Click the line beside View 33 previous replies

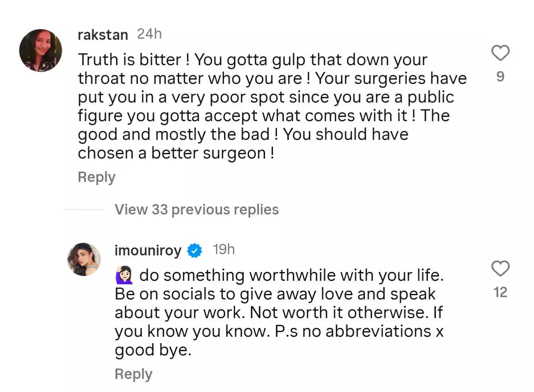pos(84,209)
